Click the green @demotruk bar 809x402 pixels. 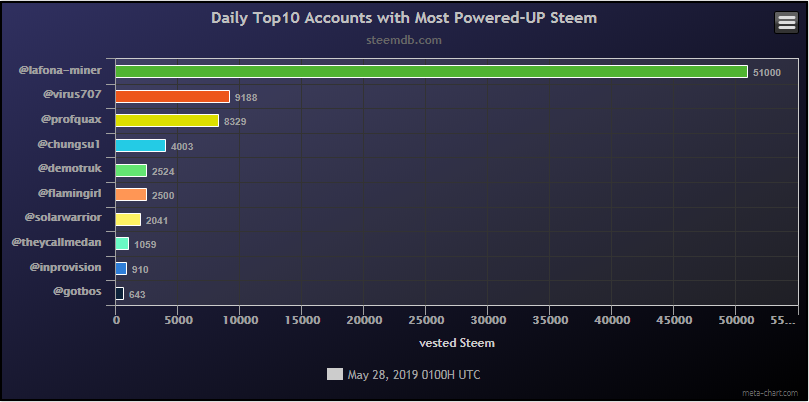click(x=131, y=170)
